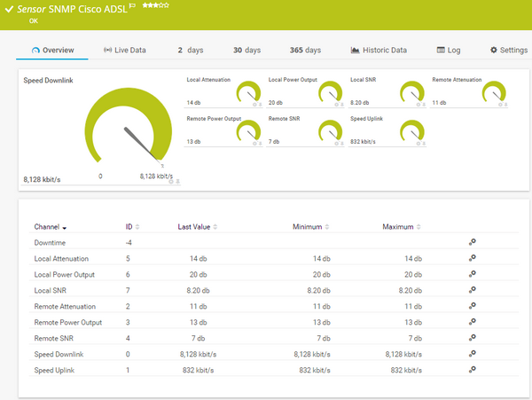This screenshot has height=400, width=532.
Task: Click the Speed Uplink row gear icon
Action: click(473, 369)
